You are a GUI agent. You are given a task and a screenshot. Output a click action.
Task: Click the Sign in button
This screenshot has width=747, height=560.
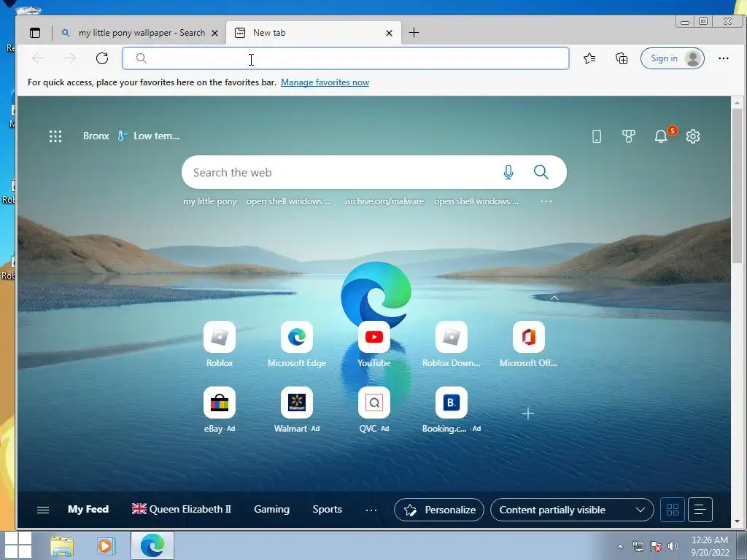click(x=672, y=58)
